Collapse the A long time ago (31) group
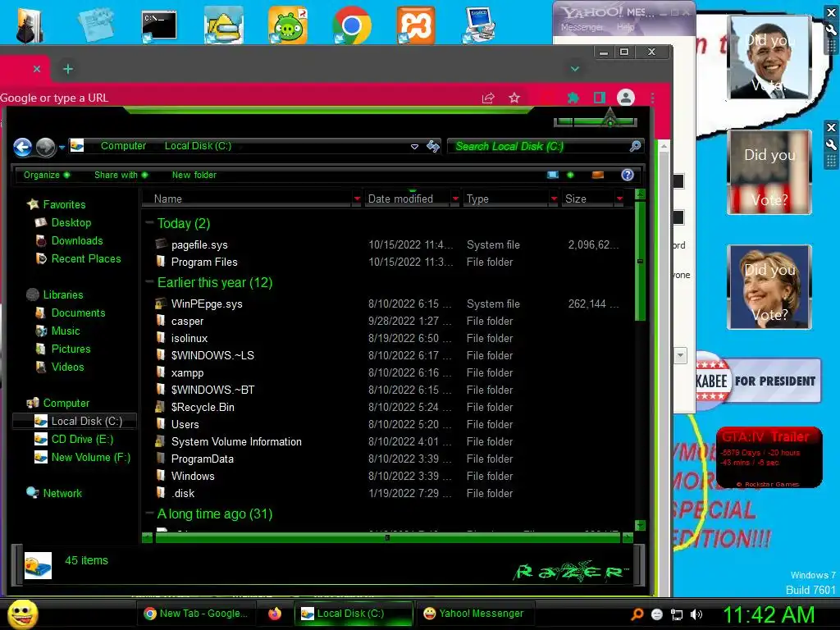The width and height of the screenshot is (840, 630). pos(149,514)
